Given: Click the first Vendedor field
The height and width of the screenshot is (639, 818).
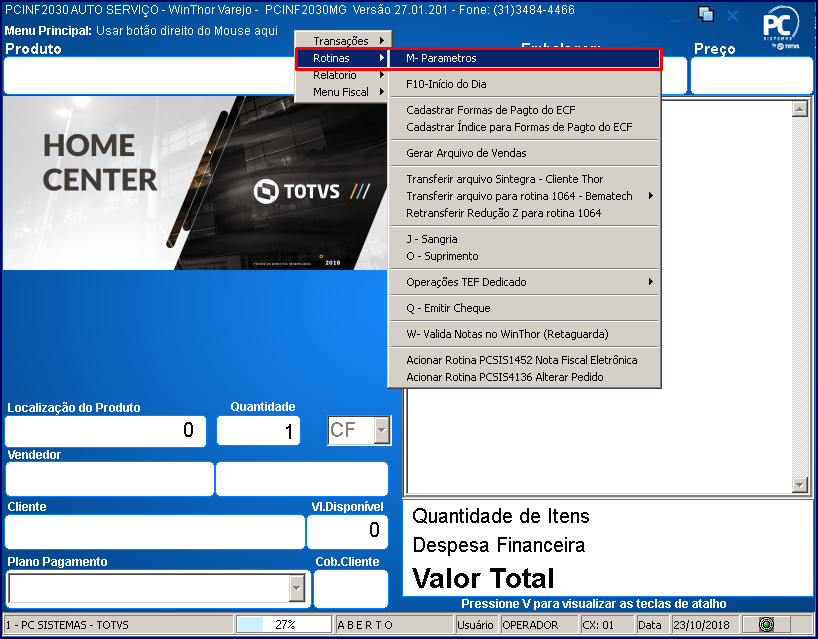Looking at the screenshot, I should [110, 479].
